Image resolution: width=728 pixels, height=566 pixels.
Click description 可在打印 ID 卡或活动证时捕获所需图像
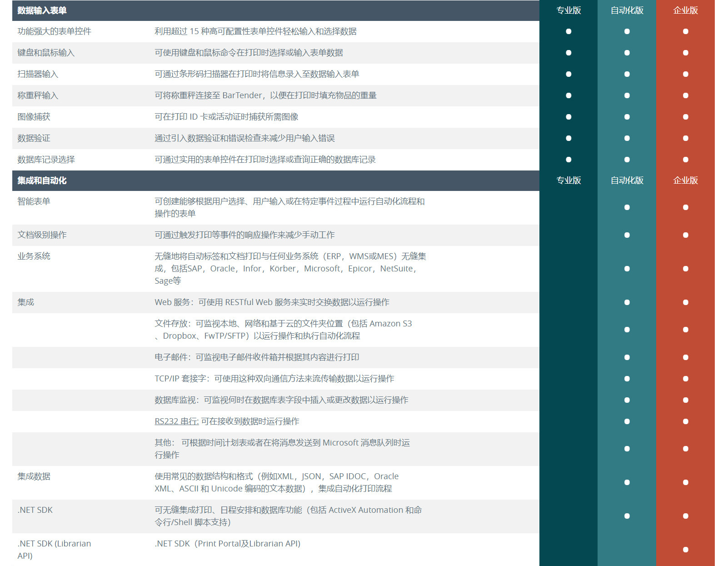point(226,117)
